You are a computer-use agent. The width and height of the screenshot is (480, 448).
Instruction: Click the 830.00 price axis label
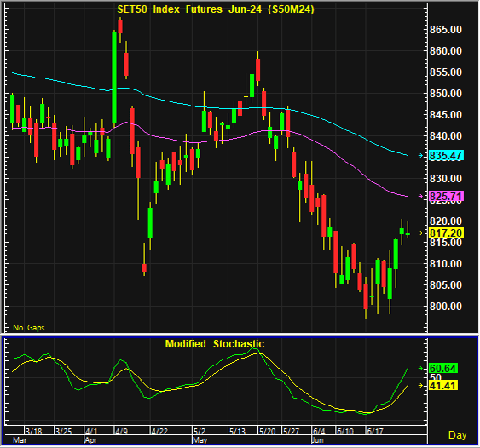point(446,179)
